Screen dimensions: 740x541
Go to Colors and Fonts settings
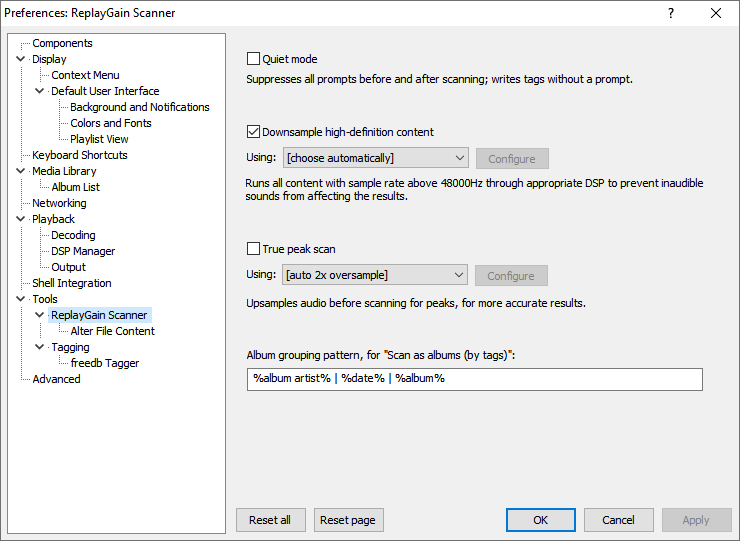click(110, 123)
